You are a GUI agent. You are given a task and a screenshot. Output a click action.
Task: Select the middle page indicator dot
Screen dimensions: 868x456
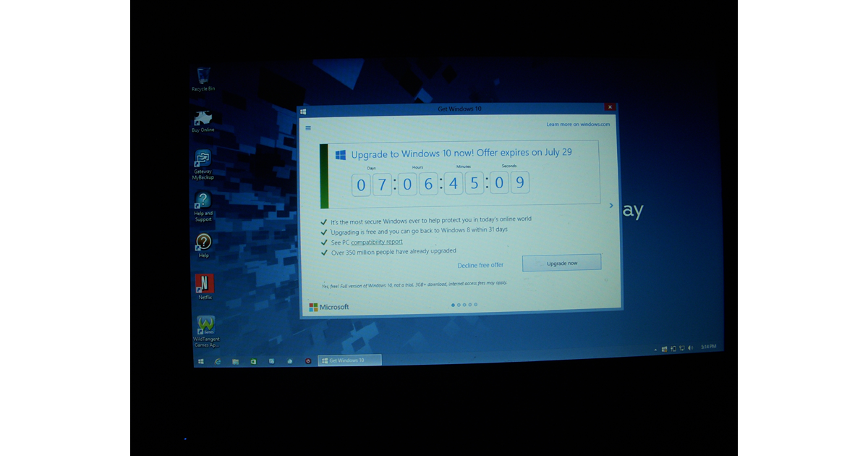tap(464, 305)
